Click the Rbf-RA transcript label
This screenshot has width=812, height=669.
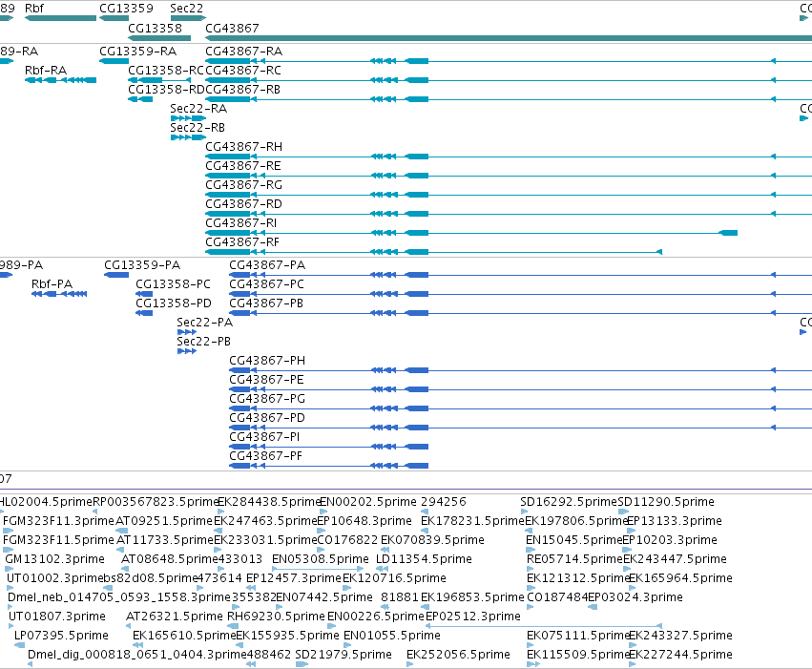pyautogui.click(x=46, y=71)
